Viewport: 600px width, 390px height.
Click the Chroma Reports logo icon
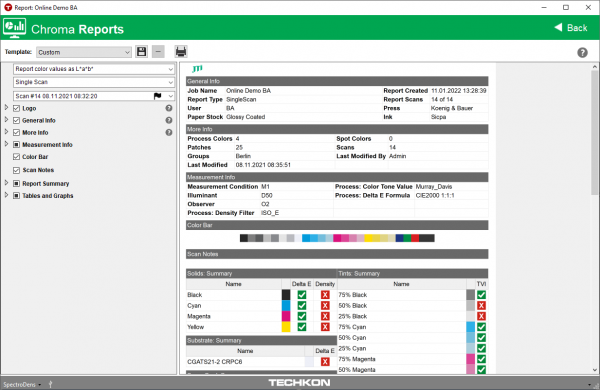(x=15, y=28)
